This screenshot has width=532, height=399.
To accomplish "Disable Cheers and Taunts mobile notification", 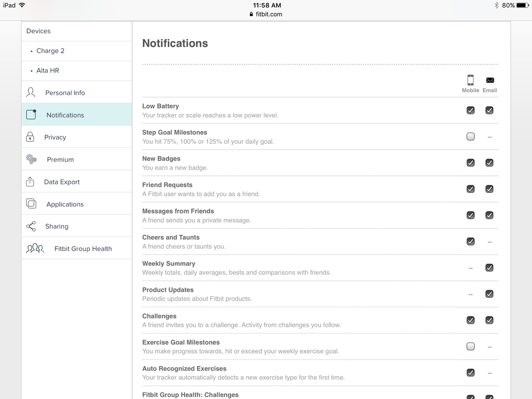I will 470,241.
